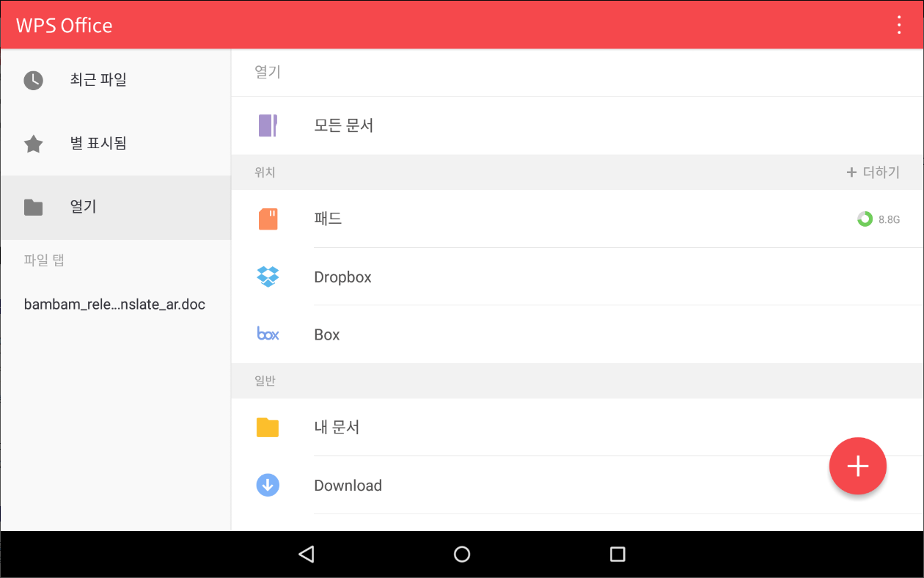Check the 8.8G storage usage indicator
The width and height of the screenshot is (924, 578).
point(879,219)
